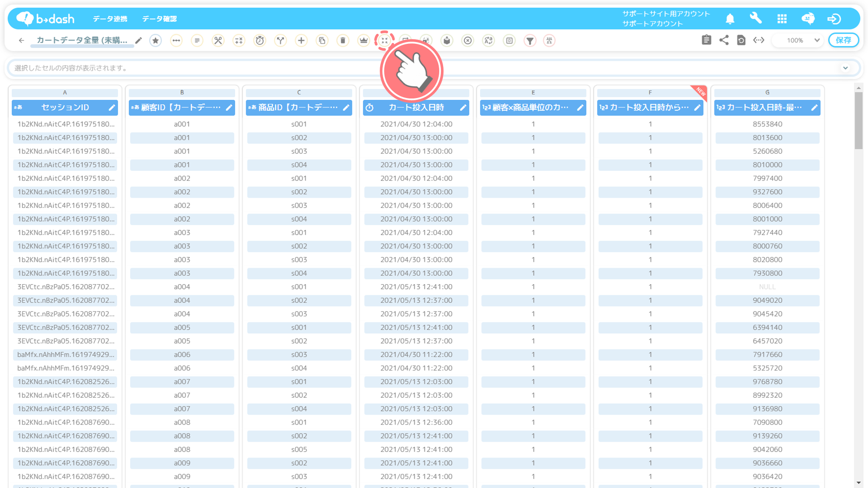Select column B letter header

pos(182,92)
